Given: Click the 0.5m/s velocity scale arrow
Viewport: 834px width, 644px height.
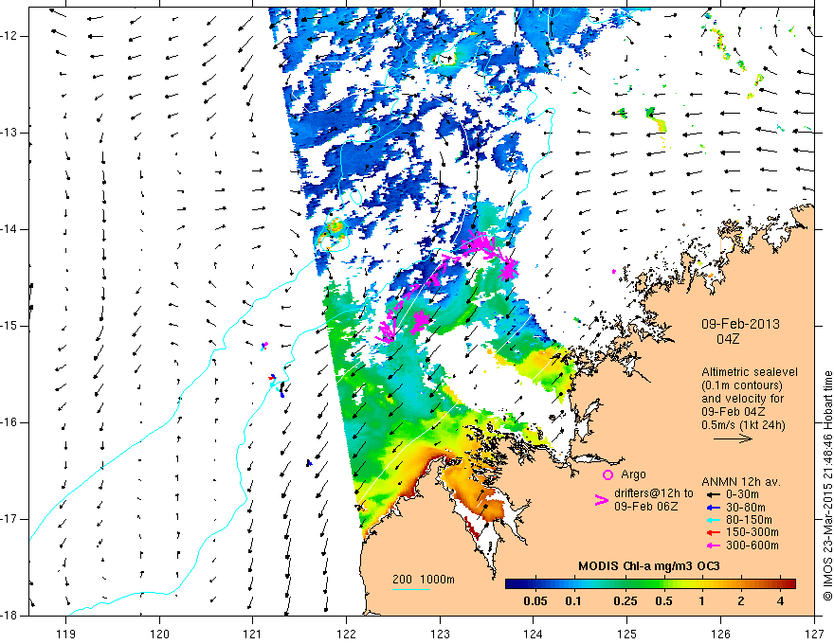Looking at the screenshot, I should pyautogui.click(x=733, y=438).
